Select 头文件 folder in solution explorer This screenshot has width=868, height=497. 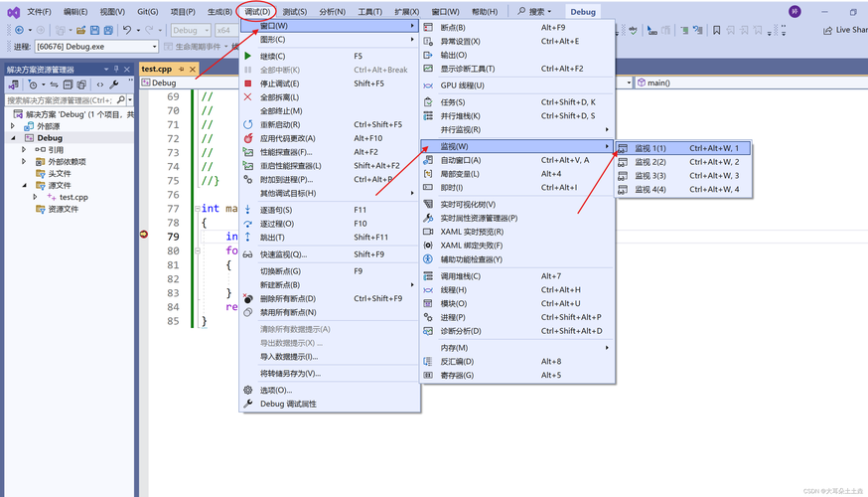click(60, 173)
